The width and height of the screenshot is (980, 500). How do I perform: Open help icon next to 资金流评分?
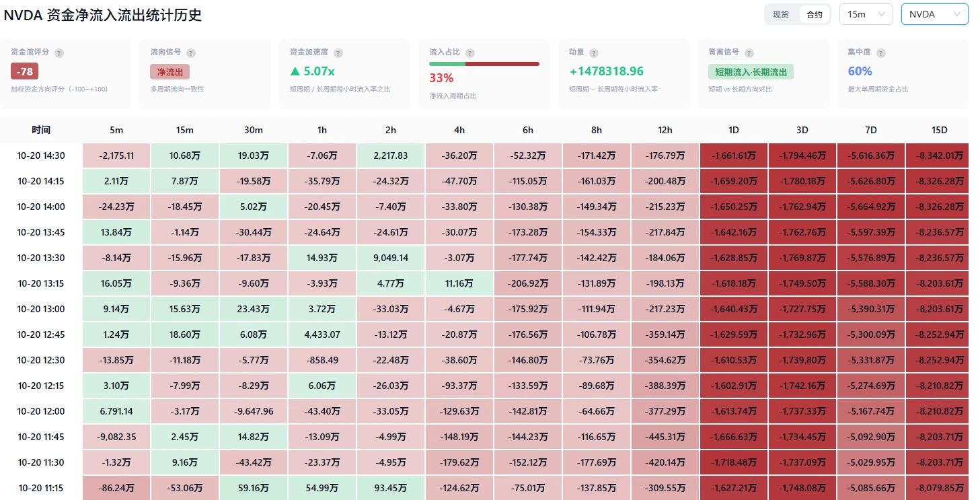click(x=59, y=52)
